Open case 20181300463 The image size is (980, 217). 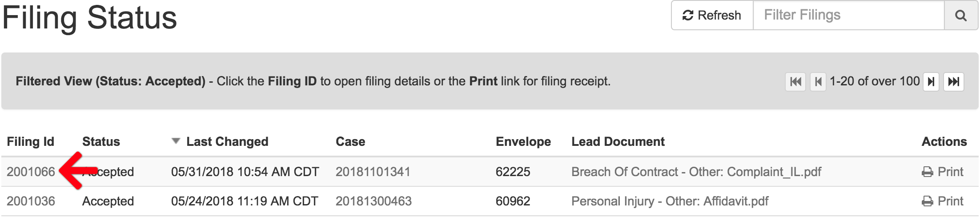point(374,201)
